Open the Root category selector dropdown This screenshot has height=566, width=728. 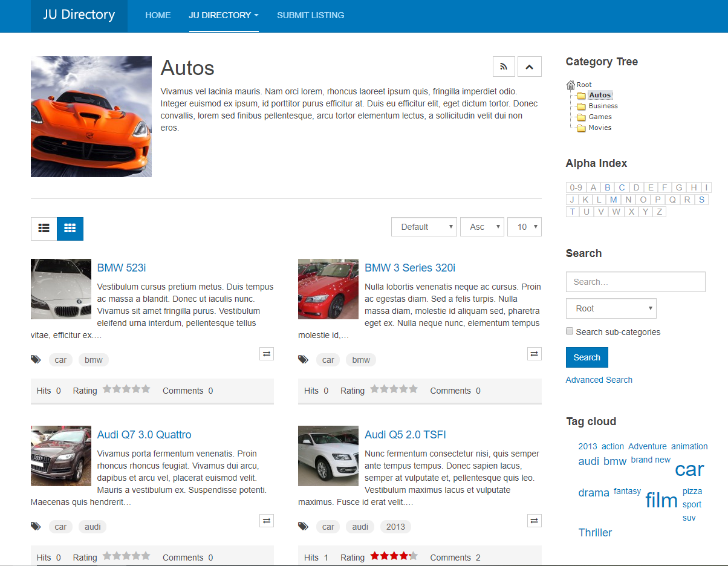[611, 308]
